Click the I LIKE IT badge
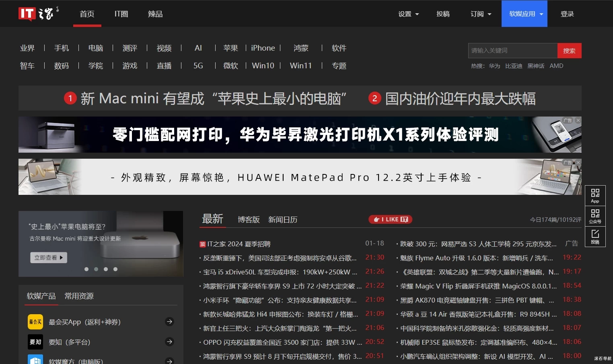 click(x=391, y=219)
